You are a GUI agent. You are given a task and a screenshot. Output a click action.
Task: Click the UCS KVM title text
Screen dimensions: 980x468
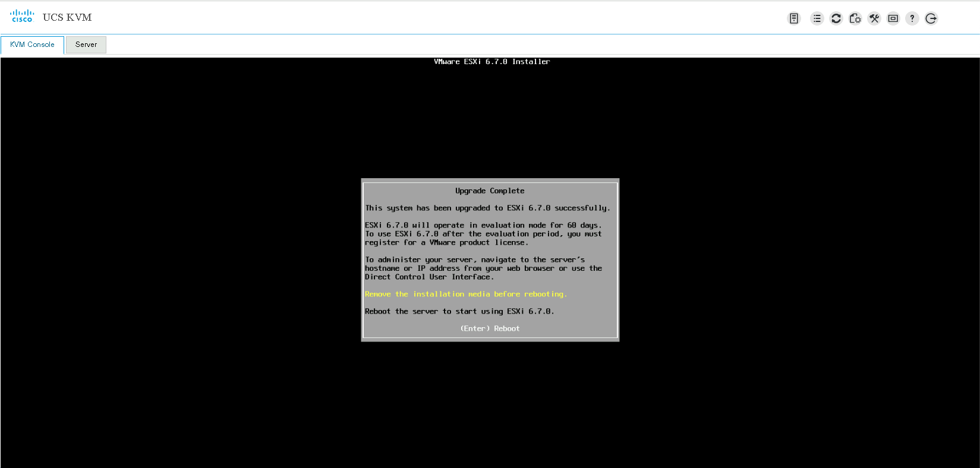[67, 17]
